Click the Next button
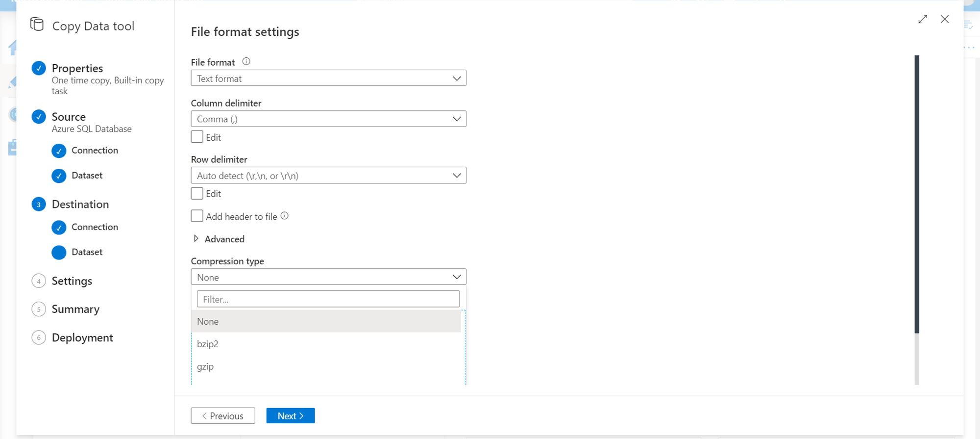The image size is (980, 439). (x=291, y=416)
